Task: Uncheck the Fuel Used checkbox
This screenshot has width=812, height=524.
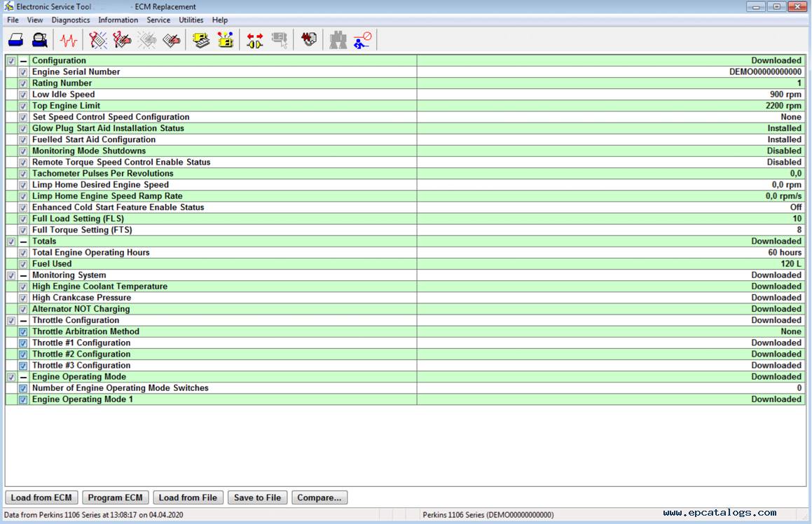Action: point(23,264)
